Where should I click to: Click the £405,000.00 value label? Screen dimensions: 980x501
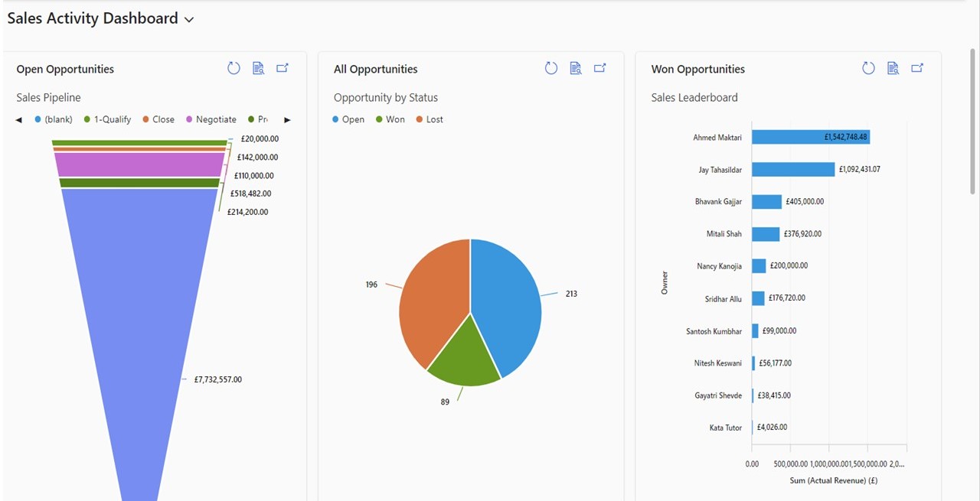[x=805, y=202]
